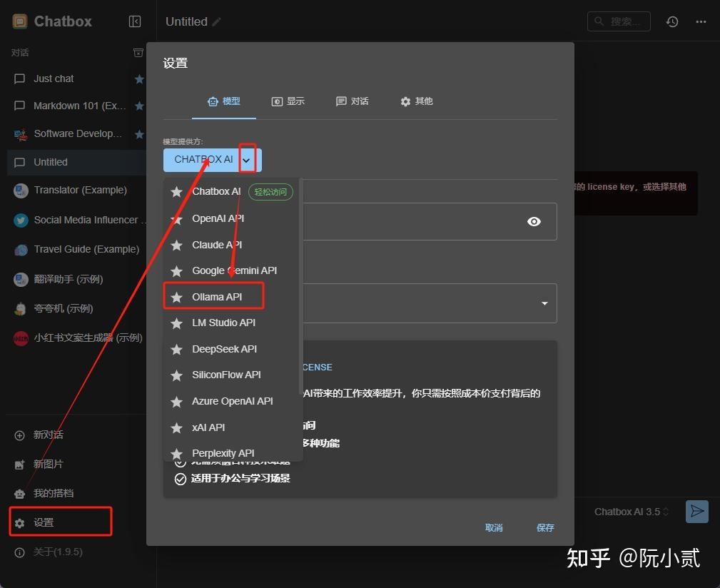Image resolution: width=720 pixels, height=588 pixels.
Task: Open 夸夸机 (示例) conversation
Action: tap(76, 308)
